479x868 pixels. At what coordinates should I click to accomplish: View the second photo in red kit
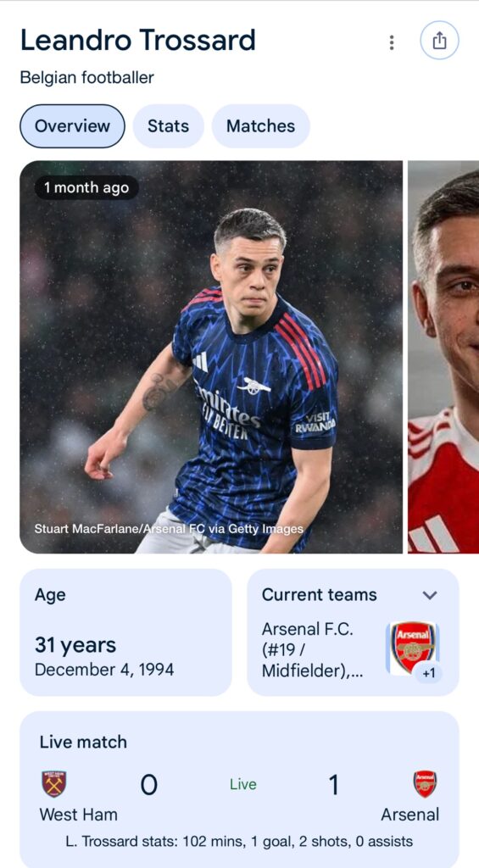(443, 357)
